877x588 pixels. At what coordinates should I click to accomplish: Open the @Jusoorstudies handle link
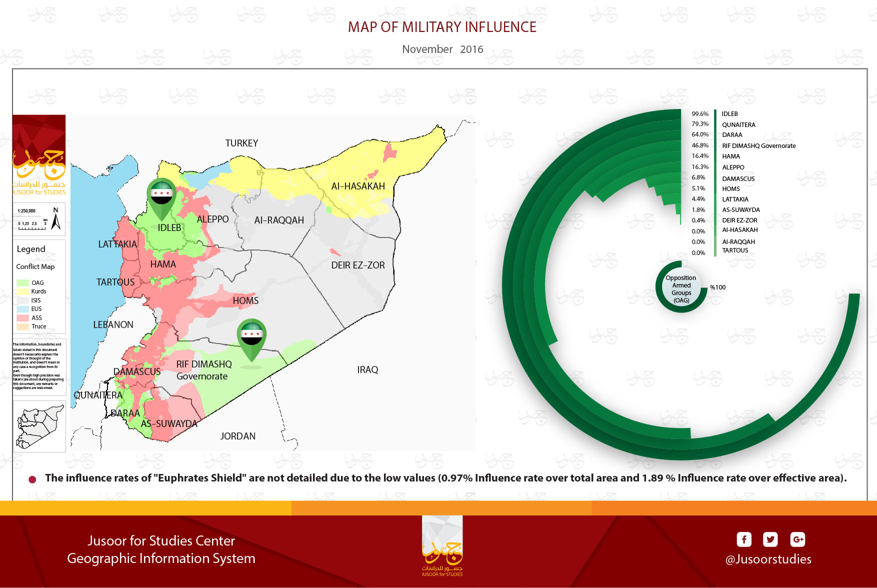[x=768, y=559]
